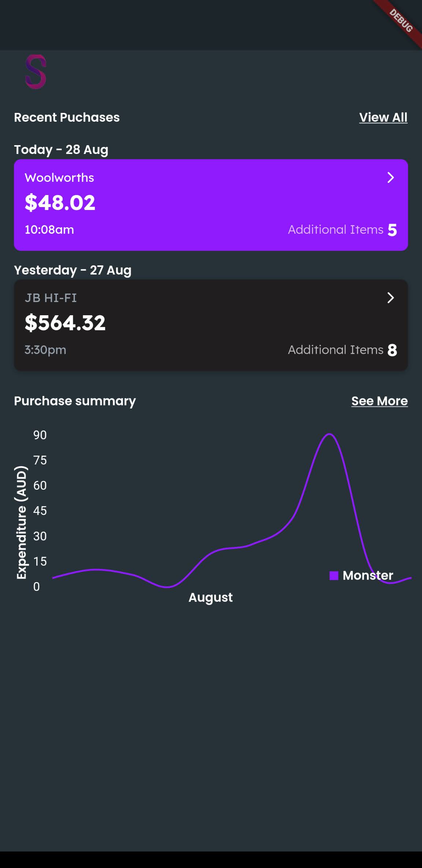Click the Yesterday - 27 Aug date label
This screenshot has width=422, height=868.
tap(73, 270)
